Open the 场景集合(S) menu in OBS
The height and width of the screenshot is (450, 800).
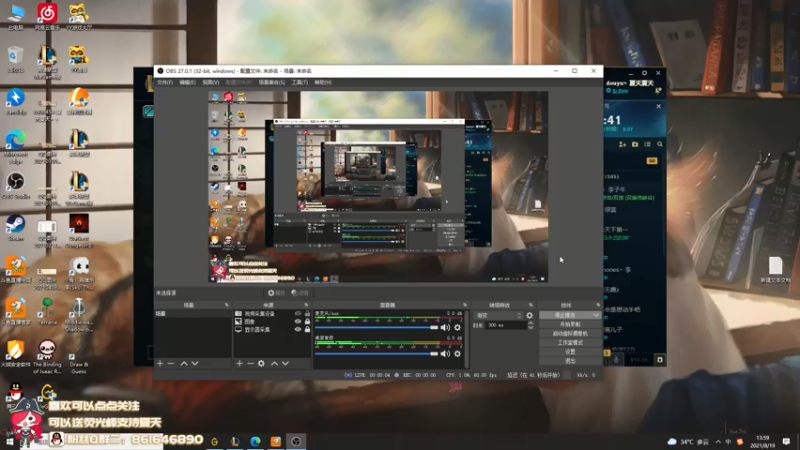pyautogui.click(x=271, y=82)
